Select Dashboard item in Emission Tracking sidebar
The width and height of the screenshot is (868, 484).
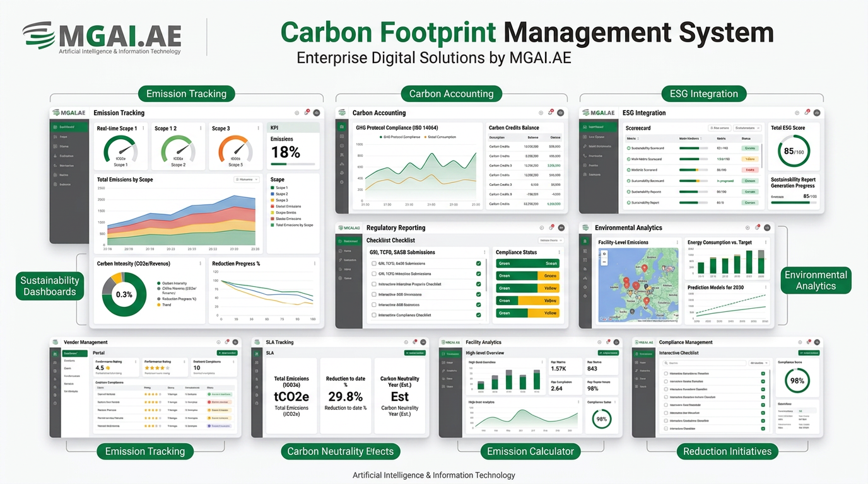(69, 127)
